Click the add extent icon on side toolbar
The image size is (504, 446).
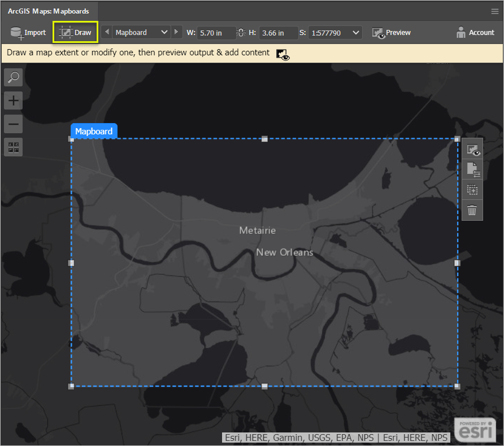pyautogui.click(x=472, y=190)
